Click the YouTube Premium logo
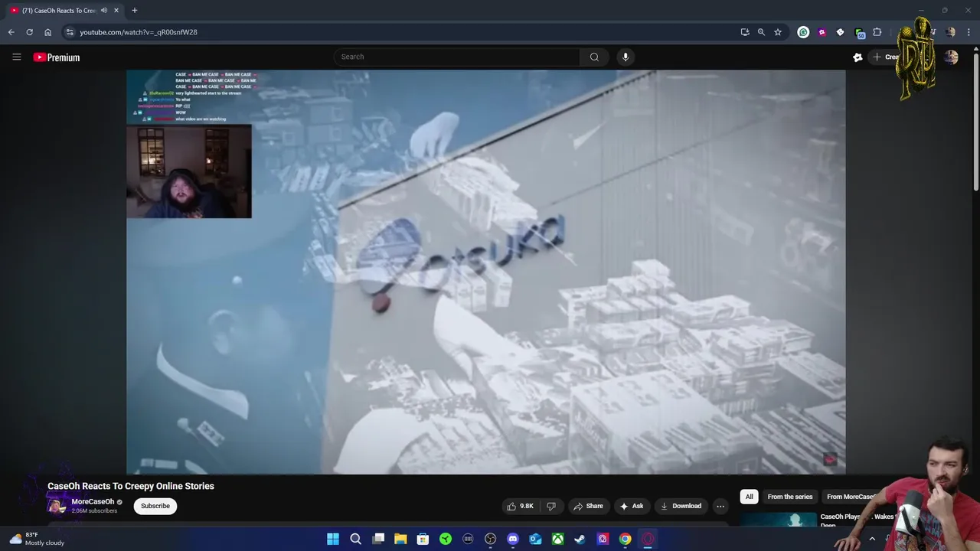The image size is (980, 551). (x=57, y=57)
